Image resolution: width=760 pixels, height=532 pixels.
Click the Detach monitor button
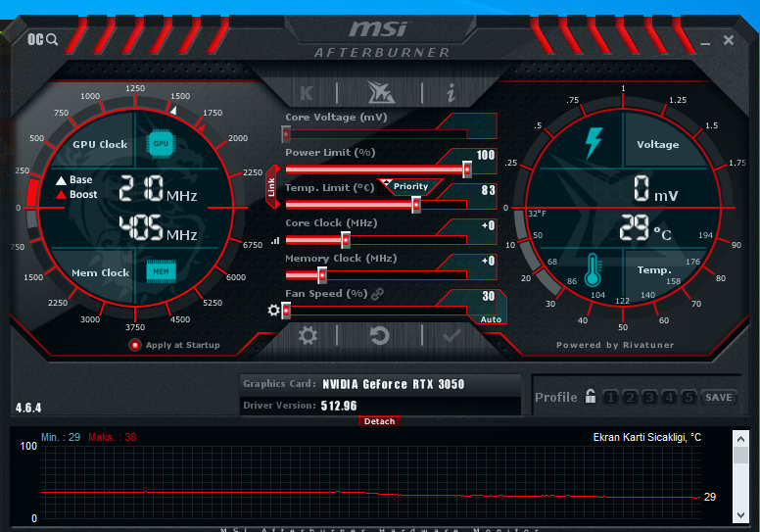[x=380, y=421]
